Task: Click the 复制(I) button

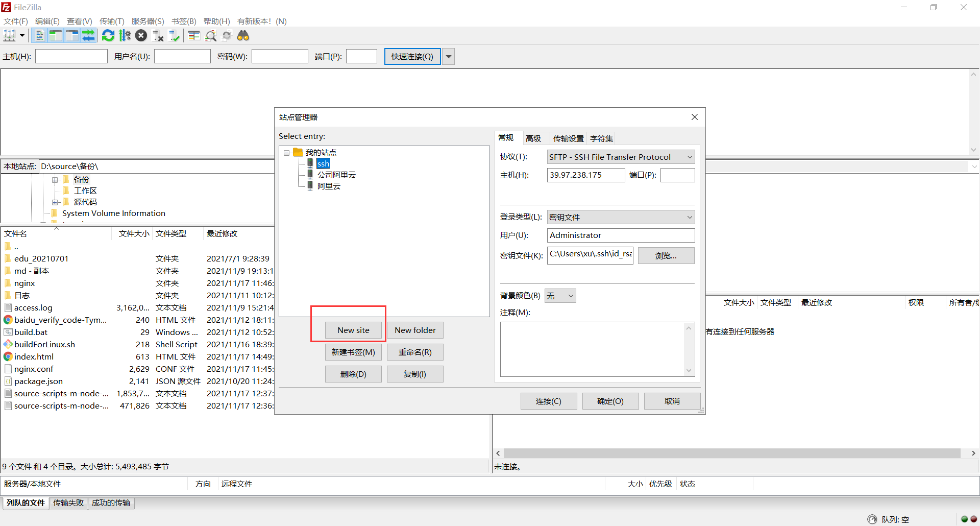Action: [415, 374]
